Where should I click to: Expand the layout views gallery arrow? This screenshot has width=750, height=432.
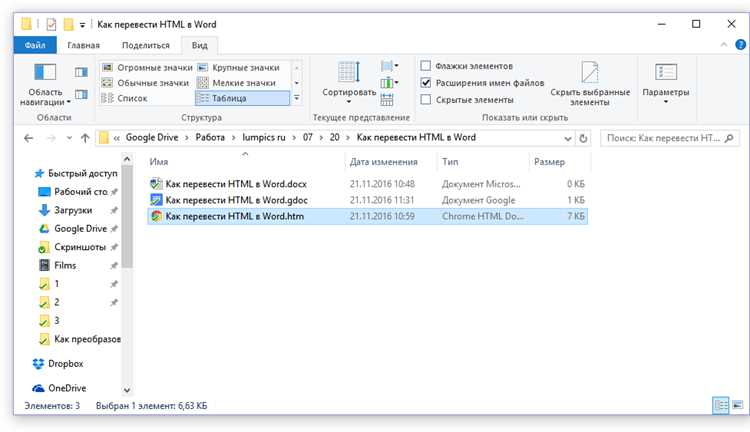(297, 98)
